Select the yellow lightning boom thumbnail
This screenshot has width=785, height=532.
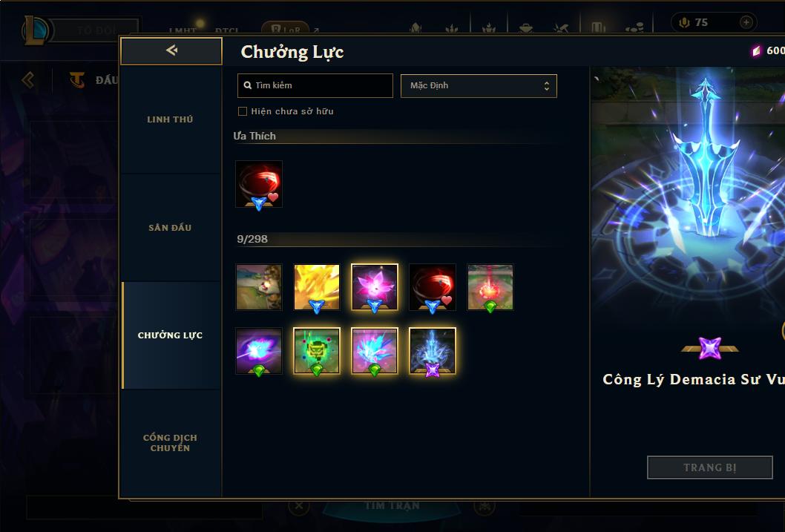[x=316, y=287]
